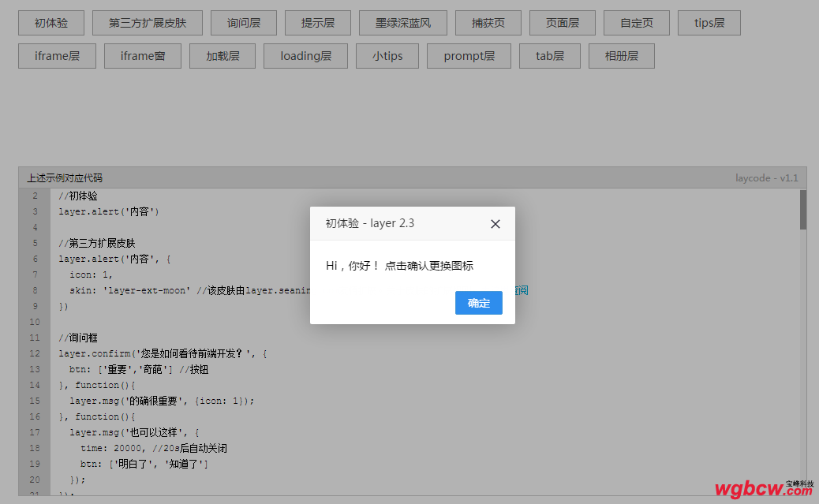Open the tab层 tab layer demo
The height and width of the screenshot is (504, 819).
(549, 56)
